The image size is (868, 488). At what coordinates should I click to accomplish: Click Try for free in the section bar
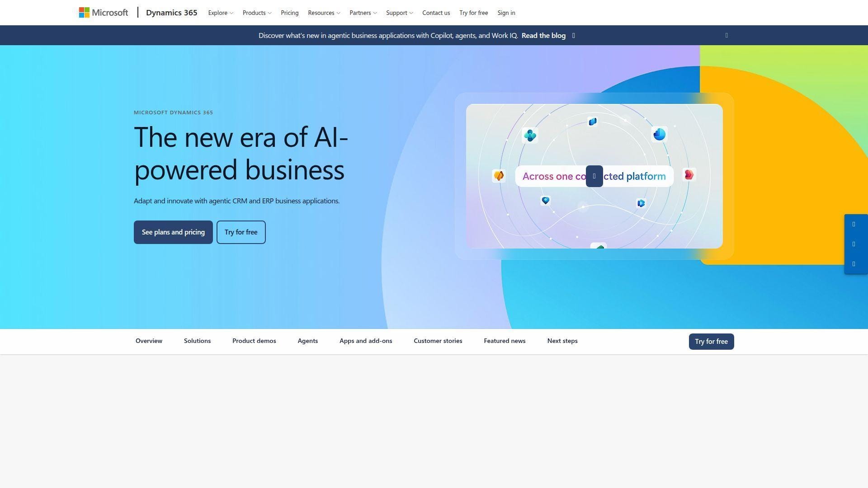pos(711,342)
